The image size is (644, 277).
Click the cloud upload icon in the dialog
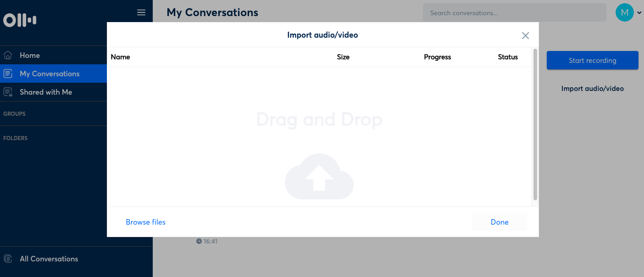(x=319, y=177)
